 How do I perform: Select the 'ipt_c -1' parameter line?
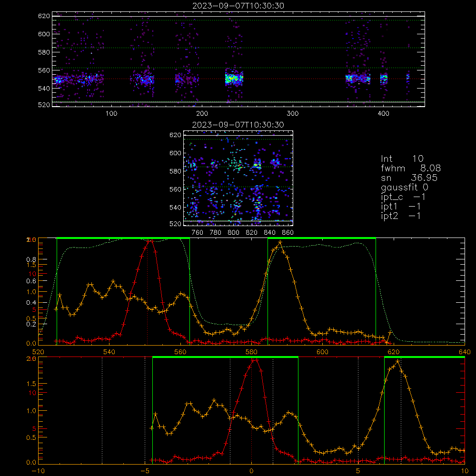pos(404,197)
